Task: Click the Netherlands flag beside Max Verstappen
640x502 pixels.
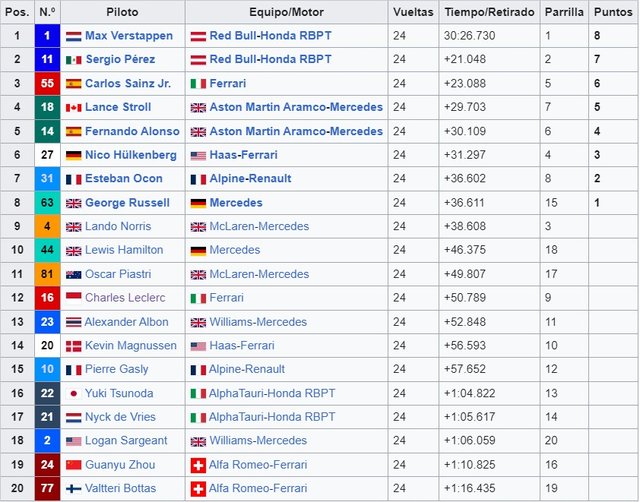Action: point(73,36)
